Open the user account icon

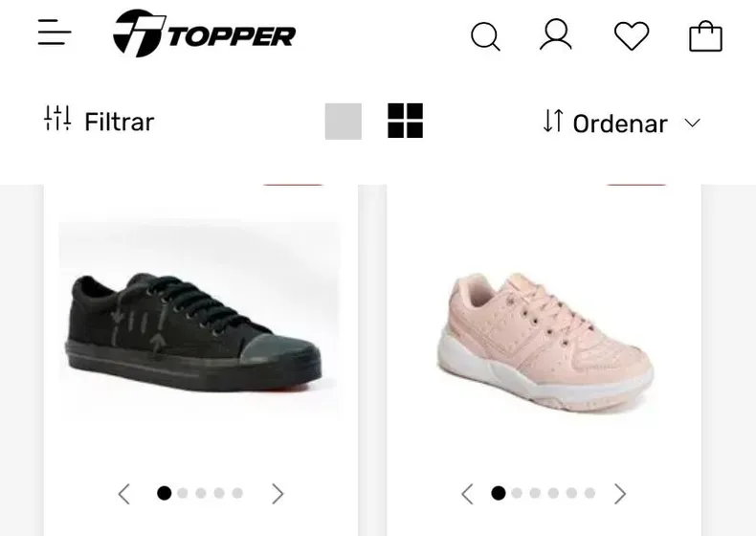tap(555, 34)
